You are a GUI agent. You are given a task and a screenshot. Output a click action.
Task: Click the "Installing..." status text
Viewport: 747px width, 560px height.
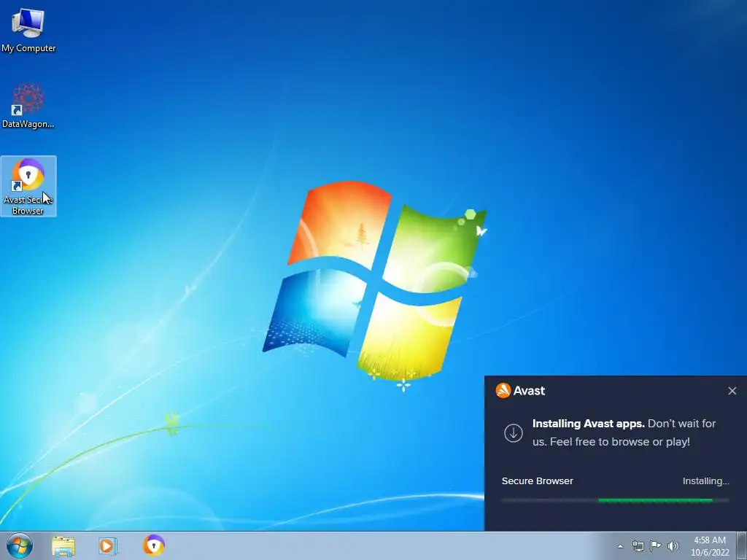pyautogui.click(x=705, y=481)
